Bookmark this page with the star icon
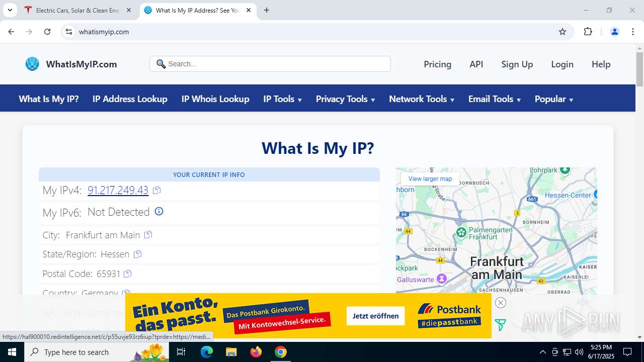644x362 pixels. click(x=562, y=32)
